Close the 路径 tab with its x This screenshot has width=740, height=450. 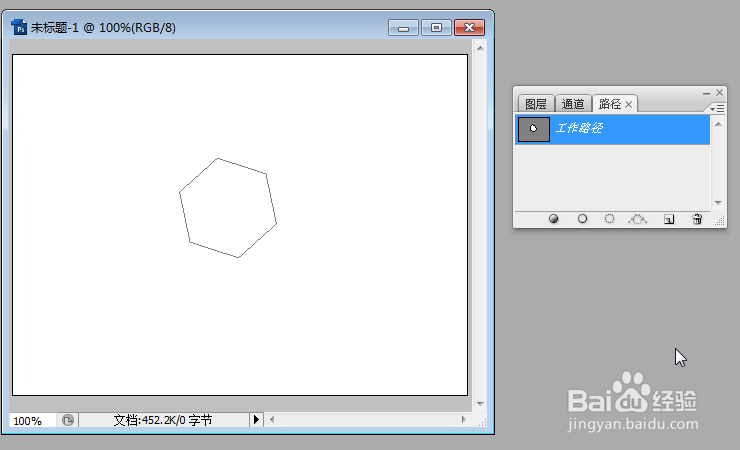[629, 104]
